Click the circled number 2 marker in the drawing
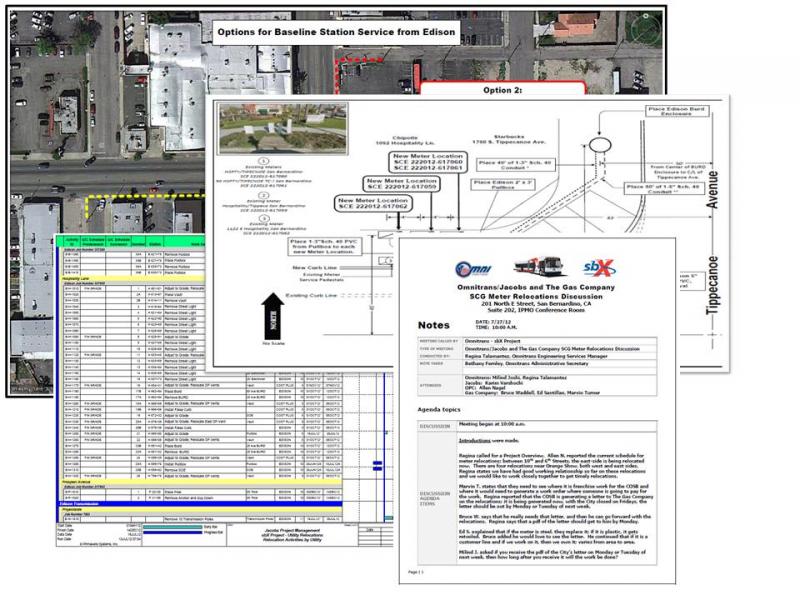 (263, 195)
